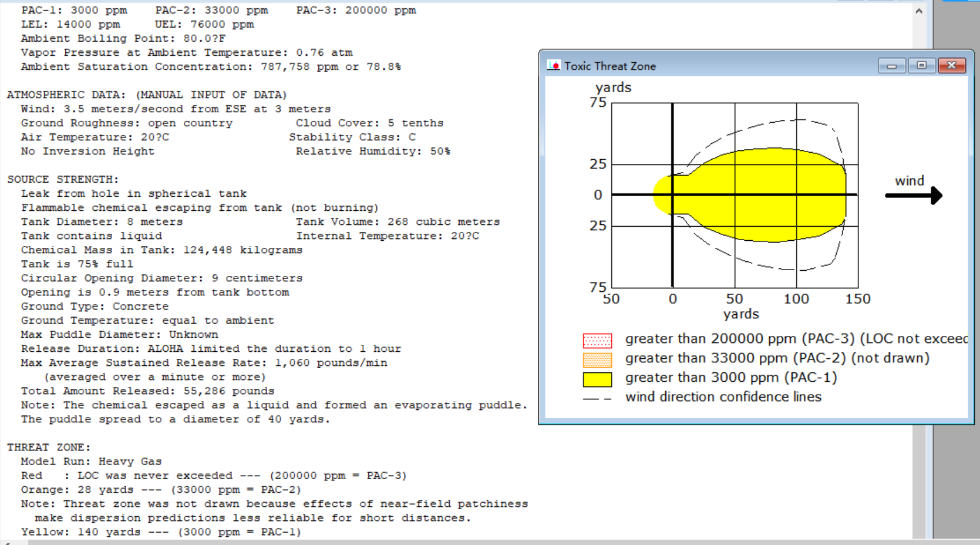980x545 pixels.
Task: Minimize the Toxic Threat Zone window
Action: [892, 65]
